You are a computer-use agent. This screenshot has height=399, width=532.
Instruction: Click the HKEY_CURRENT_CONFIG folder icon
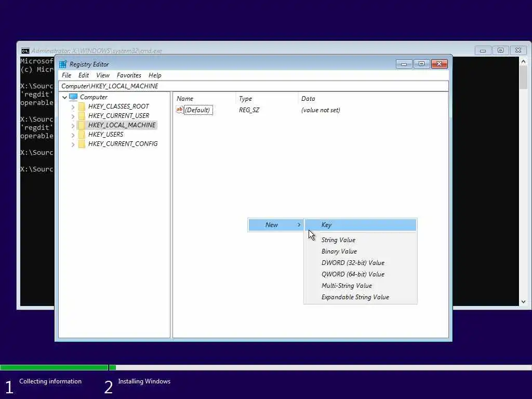pyautogui.click(x=82, y=144)
